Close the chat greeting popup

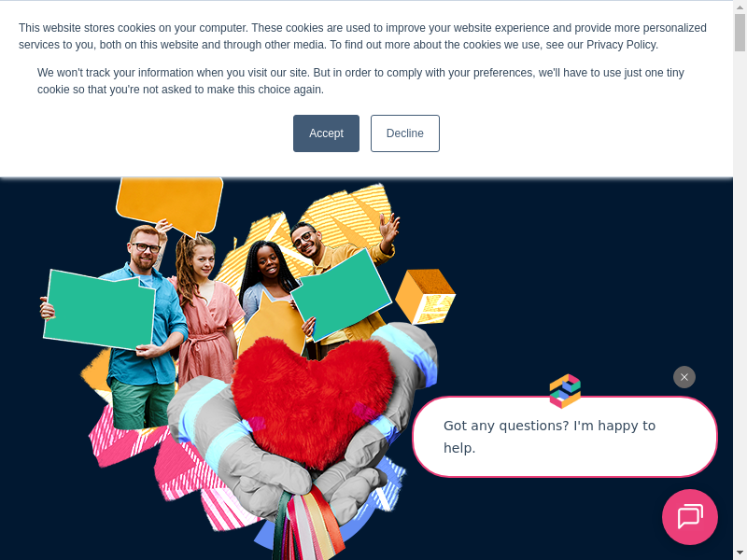coord(684,377)
